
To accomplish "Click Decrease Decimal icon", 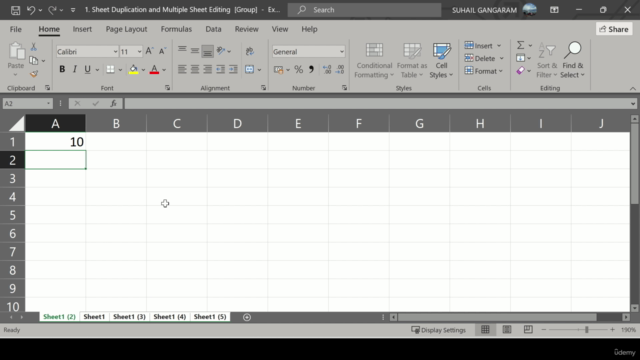I will click(x=340, y=69).
